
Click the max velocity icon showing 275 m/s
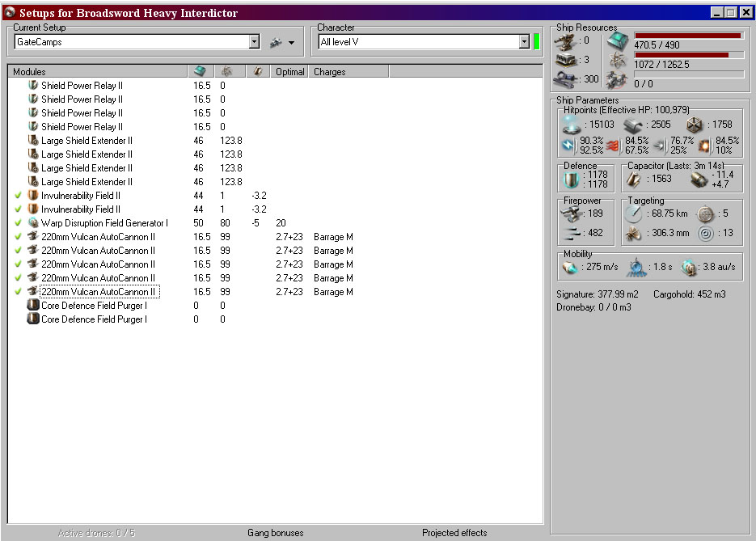coord(570,267)
